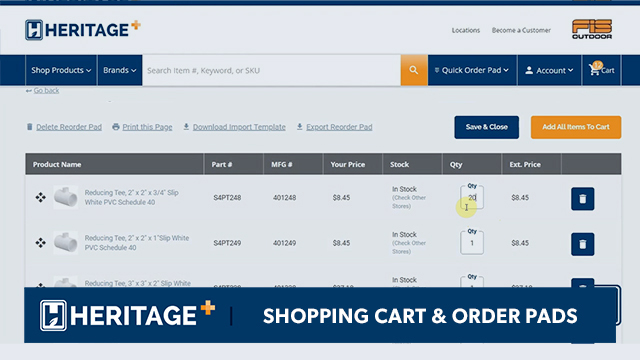
Task: Click the orange search magnifier button
Action: click(414, 70)
